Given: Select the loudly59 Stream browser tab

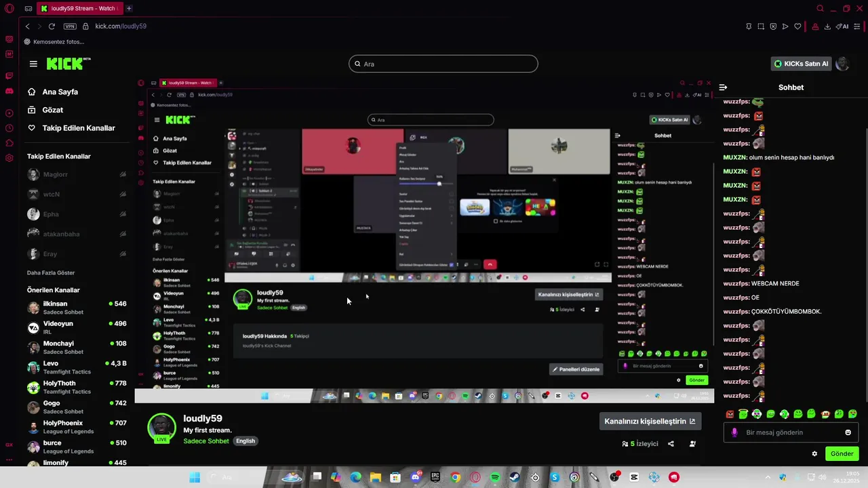Looking at the screenshot, I should (x=79, y=9).
